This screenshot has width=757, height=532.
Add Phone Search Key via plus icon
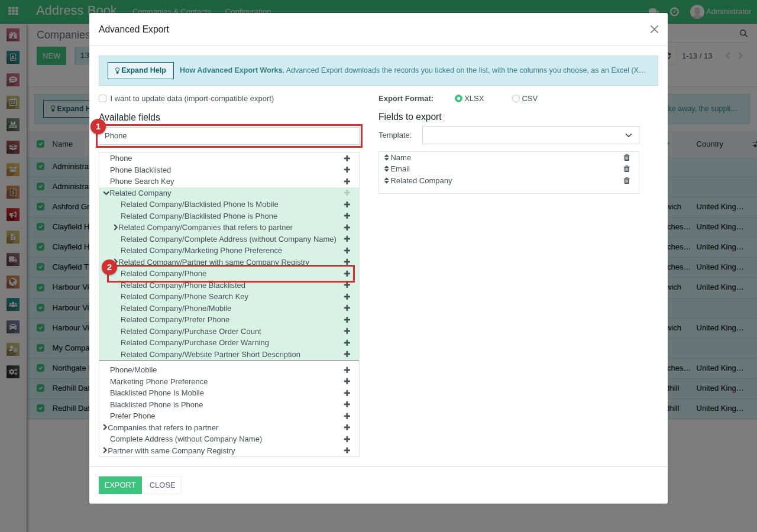[x=347, y=181]
